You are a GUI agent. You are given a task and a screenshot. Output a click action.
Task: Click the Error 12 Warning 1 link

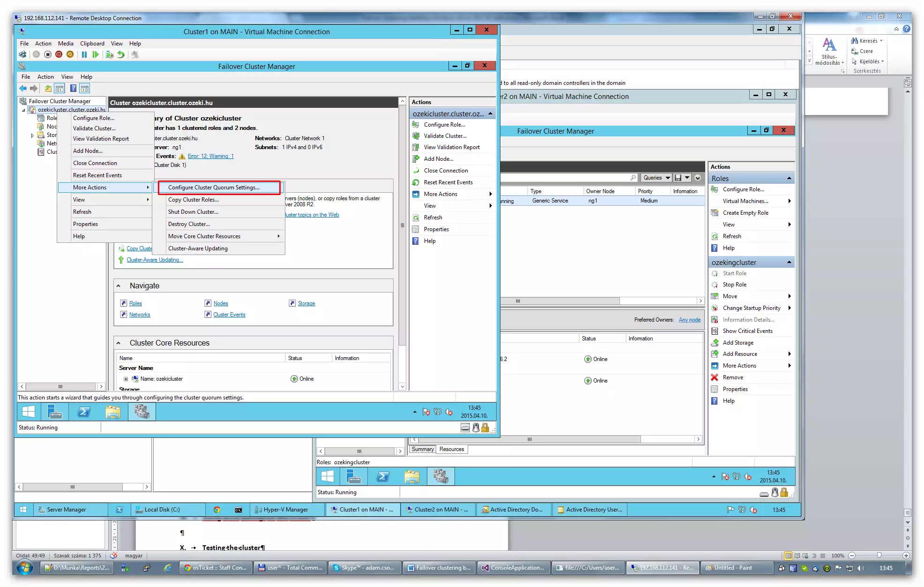210,156
